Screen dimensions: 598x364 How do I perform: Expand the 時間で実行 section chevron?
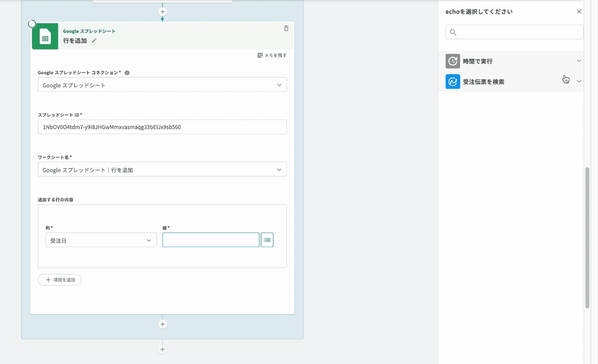579,61
